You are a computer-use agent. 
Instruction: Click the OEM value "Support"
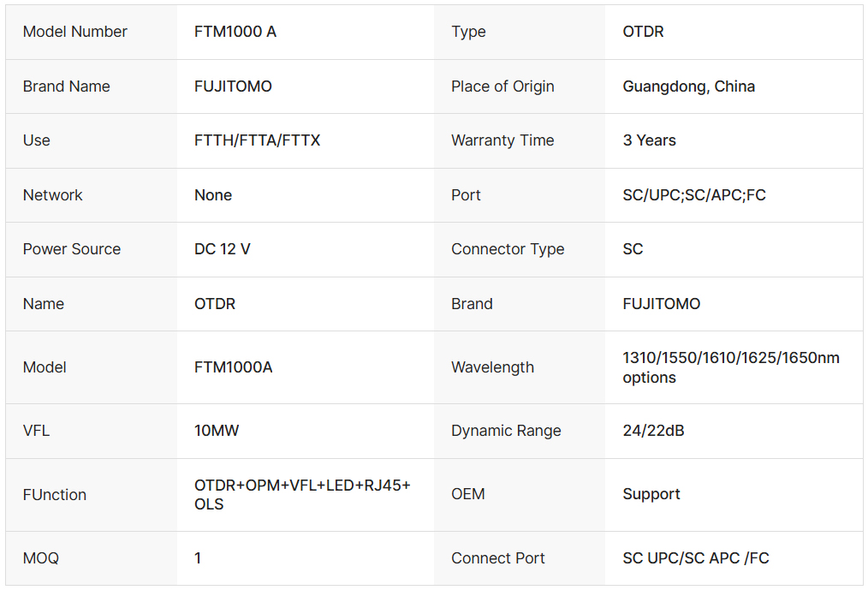(x=651, y=494)
